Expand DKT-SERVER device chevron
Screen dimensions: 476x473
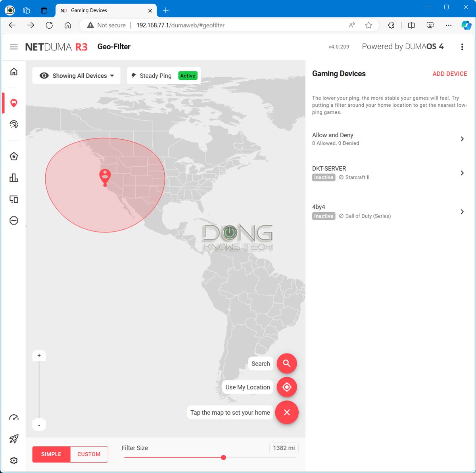coord(462,173)
